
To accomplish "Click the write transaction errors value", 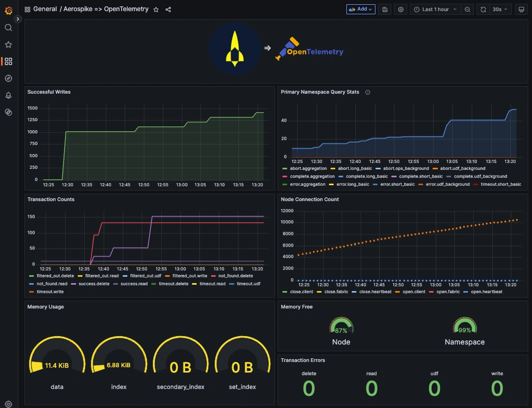I will (497, 388).
